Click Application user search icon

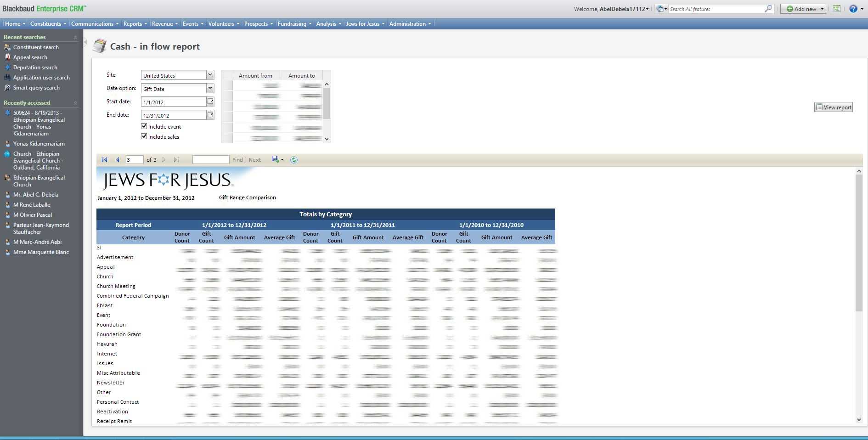(x=7, y=78)
